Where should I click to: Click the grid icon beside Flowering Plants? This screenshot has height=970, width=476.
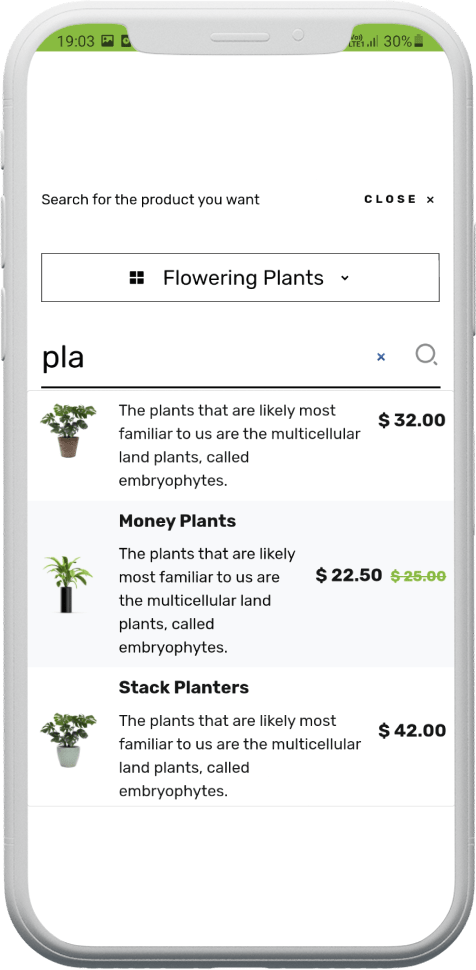pyautogui.click(x=137, y=278)
